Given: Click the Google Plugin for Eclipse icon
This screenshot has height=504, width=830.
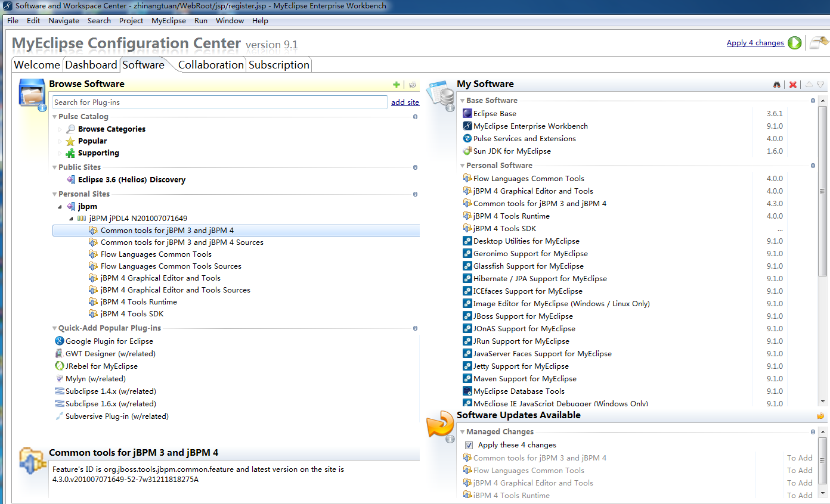Looking at the screenshot, I should 59,341.
